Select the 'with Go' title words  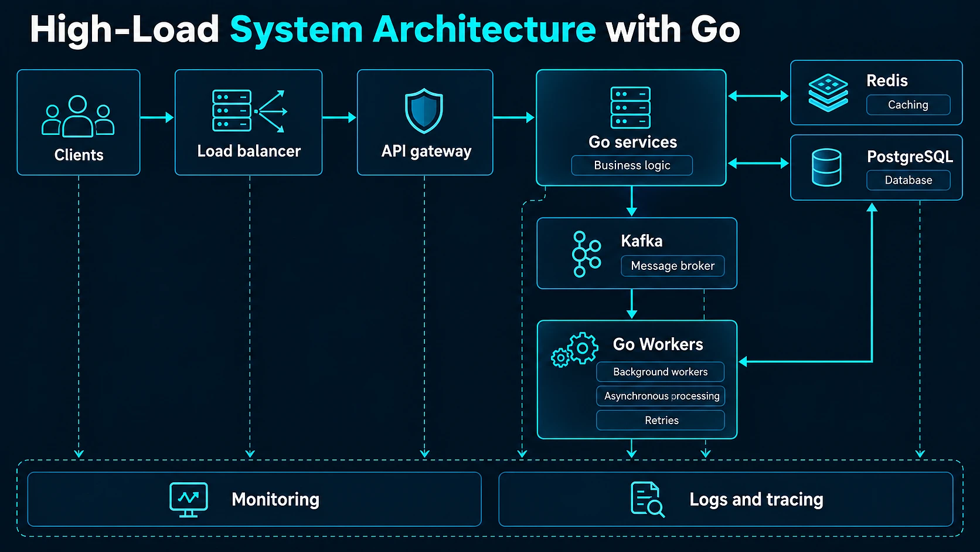click(x=673, y=29)
